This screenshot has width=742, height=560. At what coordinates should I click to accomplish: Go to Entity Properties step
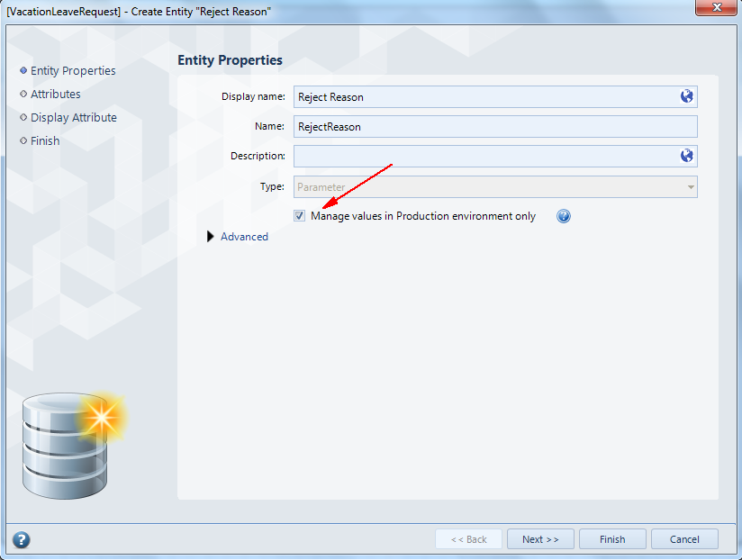73,70
